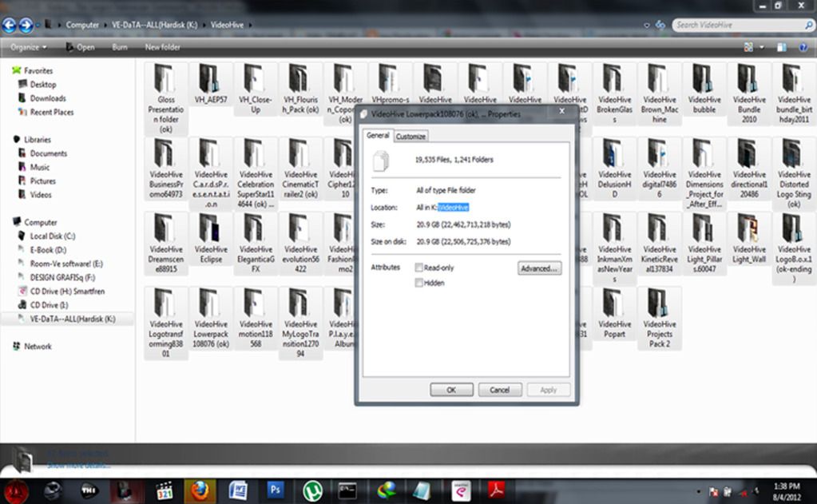Select the VideoHive Eclipse folder
Screen dimensions: 817x504
pyautogui.click(x=211, y=239)
